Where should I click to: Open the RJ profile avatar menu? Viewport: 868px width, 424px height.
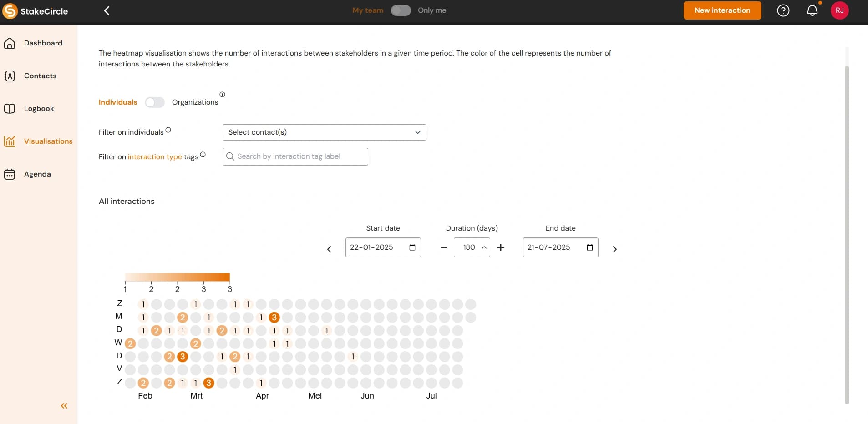pos(840,10)
